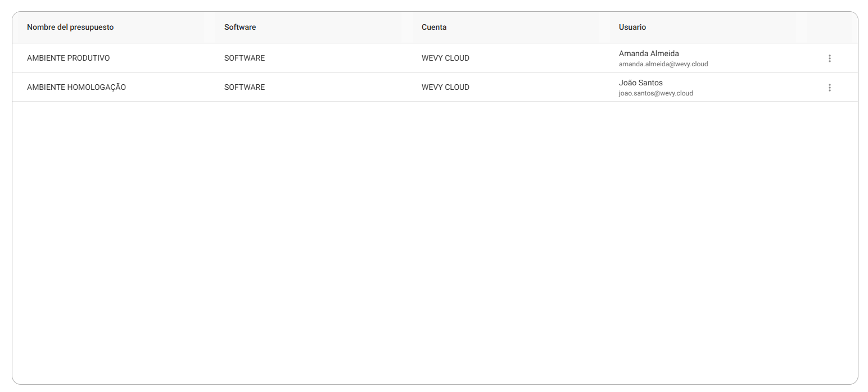Viewport: 868px width, 392px height.
Task: Select the AMBIENTE PRODUTIVO budget name
Action: 69,58
